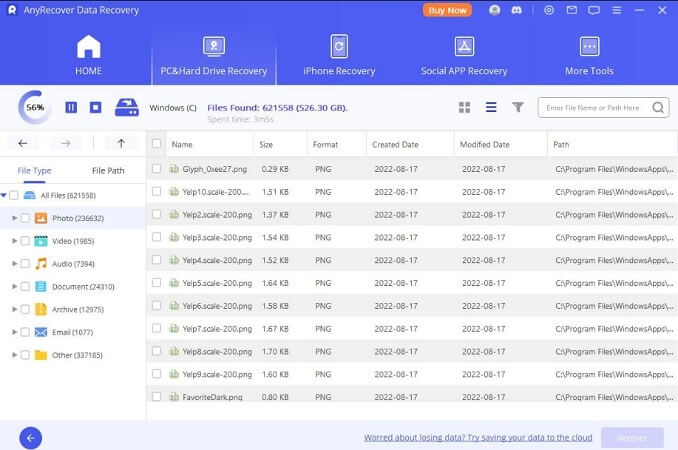Image resolution: width=678 pixels, height=450 pixels.
Task: Switch to grid thumbnail view
Action: 464,107
